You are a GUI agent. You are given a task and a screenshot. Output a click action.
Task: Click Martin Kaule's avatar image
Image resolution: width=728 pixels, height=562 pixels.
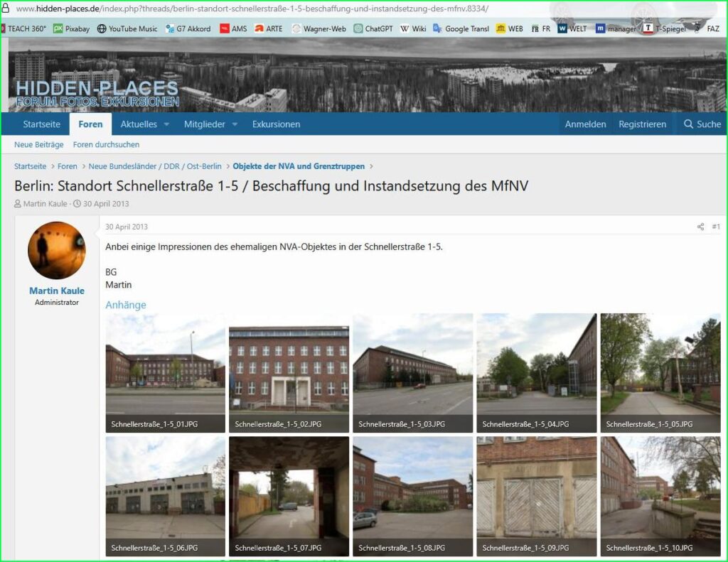[56, 250]
